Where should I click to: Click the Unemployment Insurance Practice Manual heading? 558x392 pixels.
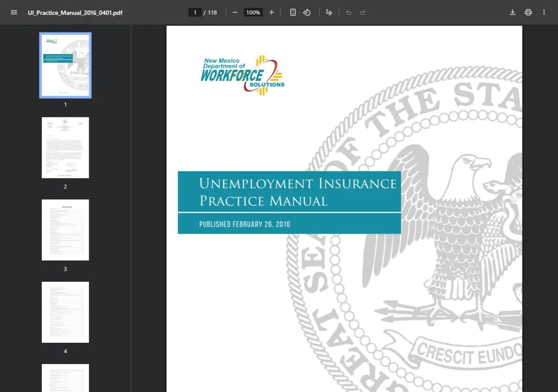pyautogui.click(x=298, y=192)
